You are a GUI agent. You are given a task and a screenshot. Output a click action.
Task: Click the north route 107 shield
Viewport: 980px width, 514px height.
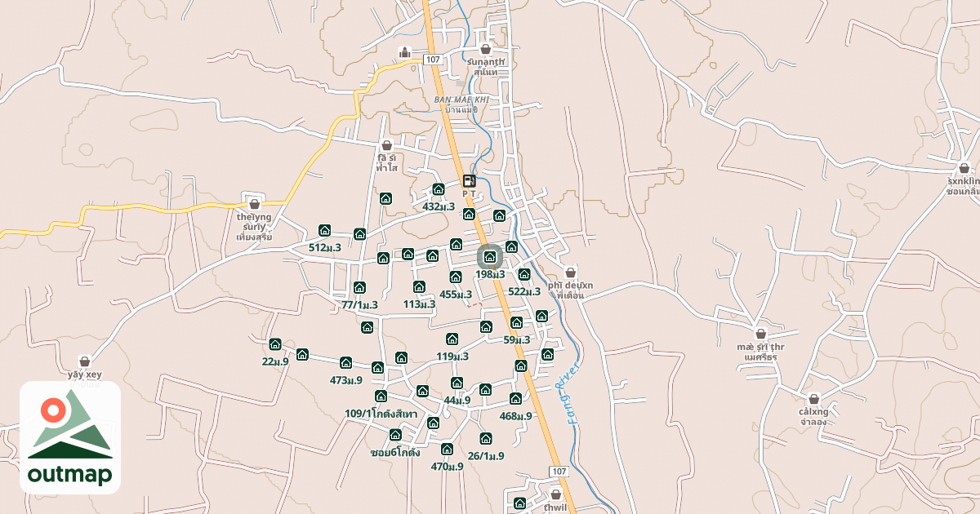pyautogui.click(x=434, y=60)
